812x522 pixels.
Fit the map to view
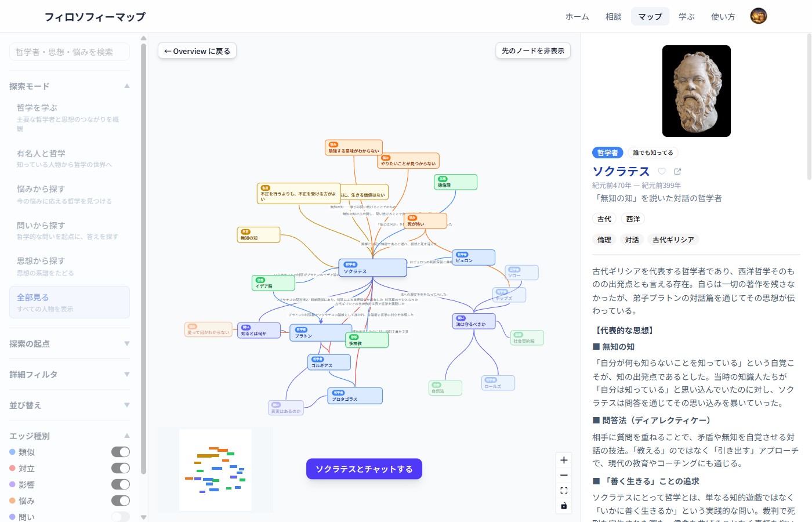[563, 490]
